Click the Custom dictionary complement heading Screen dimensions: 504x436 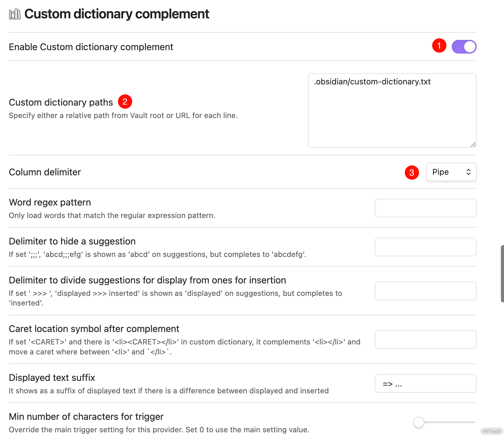click(x=117, y=14)
